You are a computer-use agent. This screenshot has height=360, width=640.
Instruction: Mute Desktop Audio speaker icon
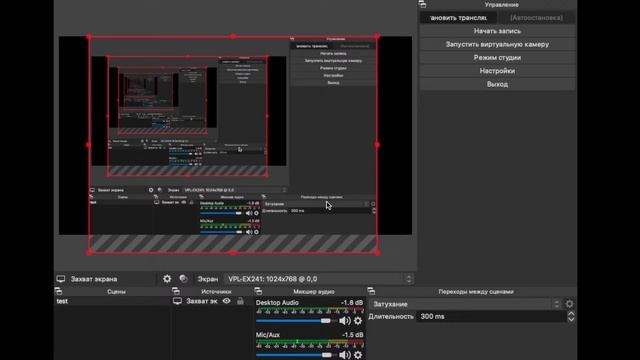[344, 321]
